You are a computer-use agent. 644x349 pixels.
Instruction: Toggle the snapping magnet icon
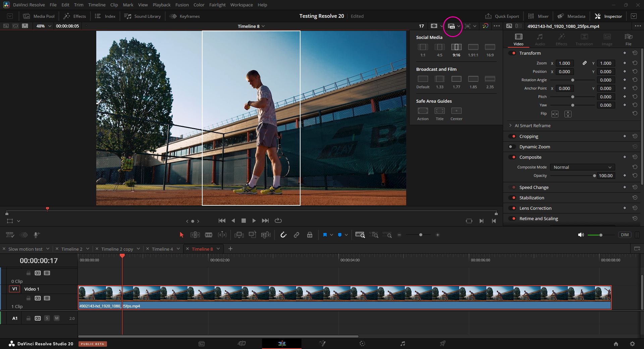(283, 235)
